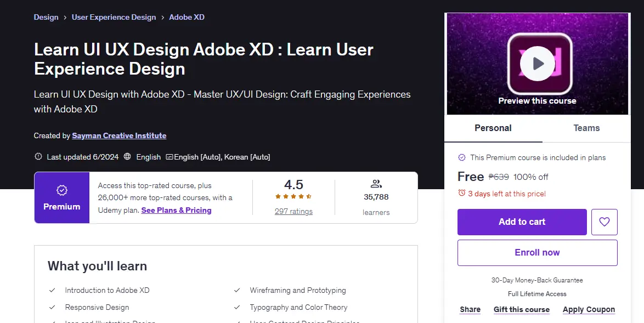Image resolution: width=644 pixels, height=323 pixels.
Task: Click the learners people icon
Action: point(376,184)
